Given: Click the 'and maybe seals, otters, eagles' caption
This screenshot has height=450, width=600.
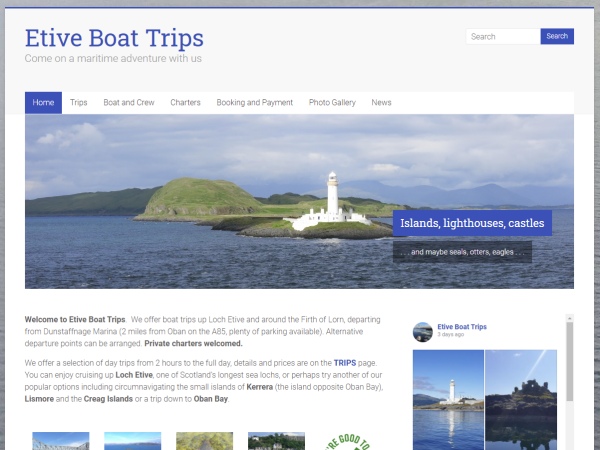Looking at the screenshot, I should [462, 252].
